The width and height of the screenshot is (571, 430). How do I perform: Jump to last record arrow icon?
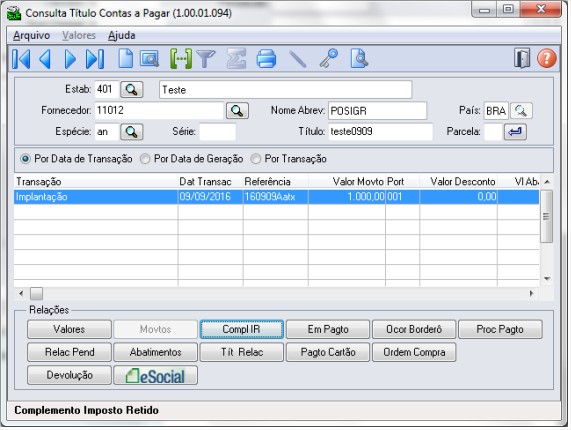coord(95,59)
